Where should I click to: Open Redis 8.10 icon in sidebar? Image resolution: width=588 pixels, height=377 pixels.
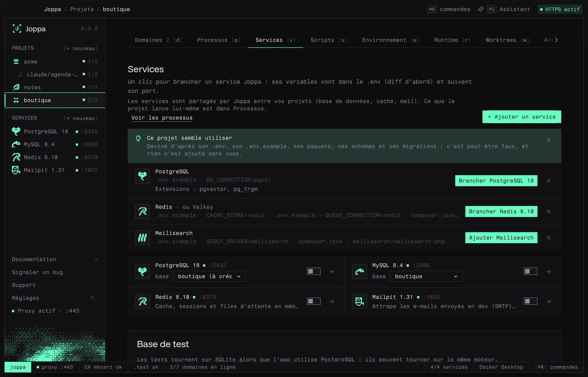click(16, 157)
